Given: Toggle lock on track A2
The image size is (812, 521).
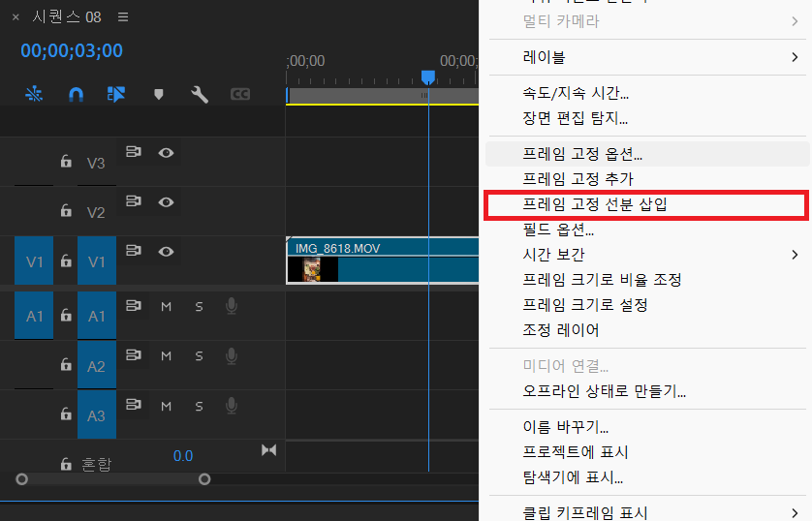Looking at the screenshot, I should [x=66, y=364].
